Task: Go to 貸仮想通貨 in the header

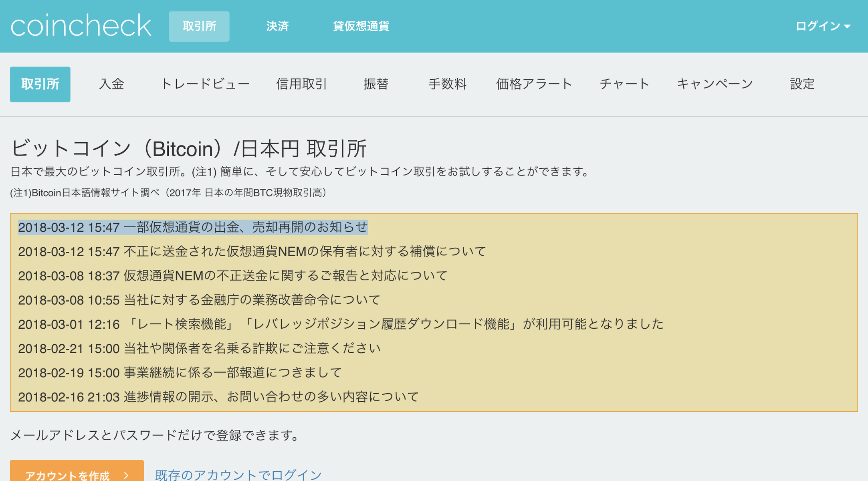Action: [361, 26]
